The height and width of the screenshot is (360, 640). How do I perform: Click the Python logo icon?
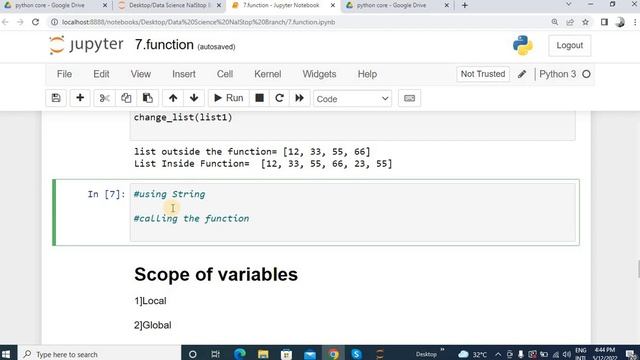tap(522, 45)
